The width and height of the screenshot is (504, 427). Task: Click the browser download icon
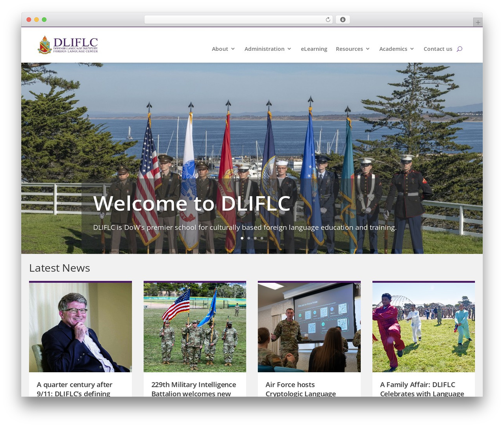[343, 20]
